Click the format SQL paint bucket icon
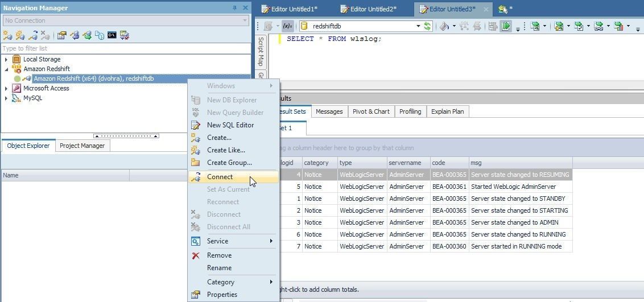Viewport: 644px width, 302px height. point(444,26)
